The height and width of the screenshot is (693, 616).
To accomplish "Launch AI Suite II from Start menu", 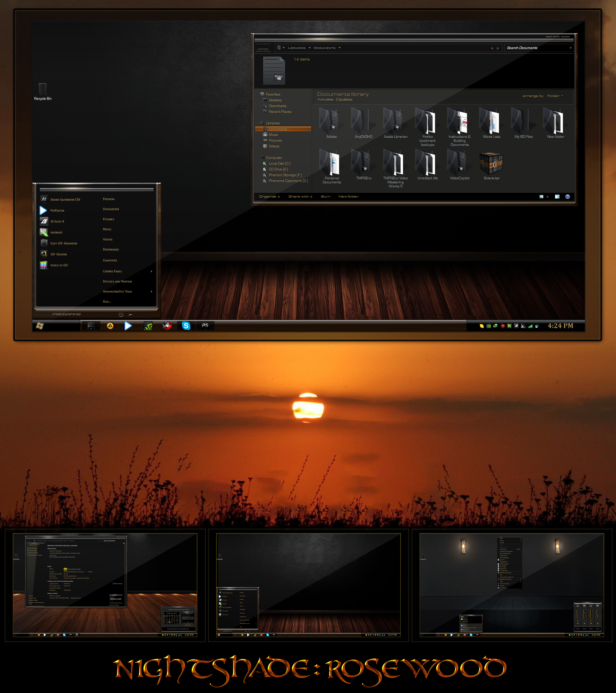I will tap(52, 221).
